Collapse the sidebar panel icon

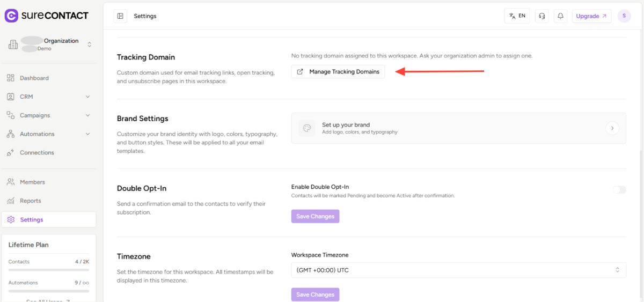[x=120, y=16]
